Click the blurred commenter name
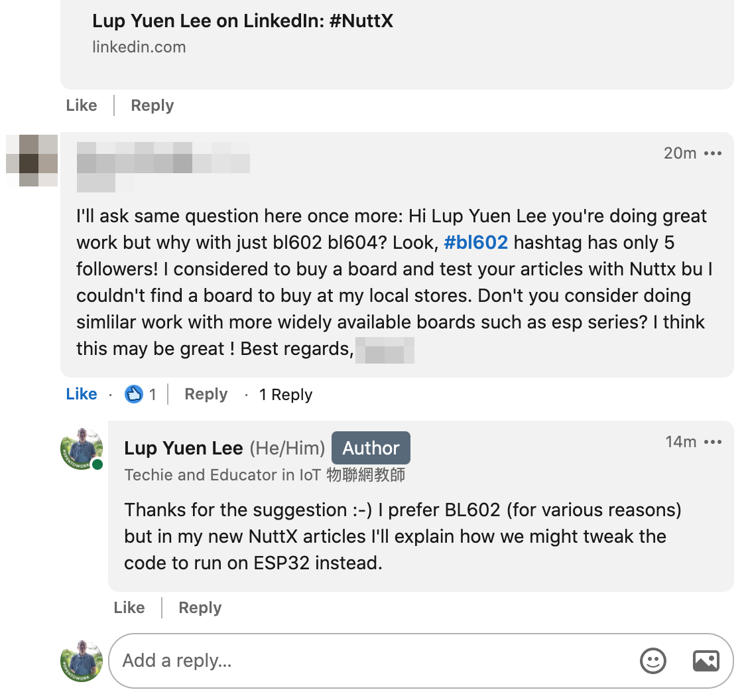The image size is (746, 700). [x=162, y=157]
